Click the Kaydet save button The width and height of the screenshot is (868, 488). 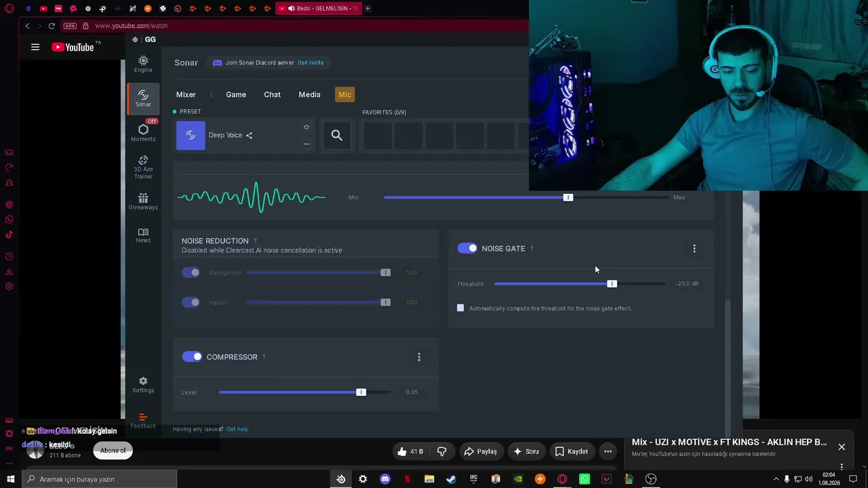[571, 451]
